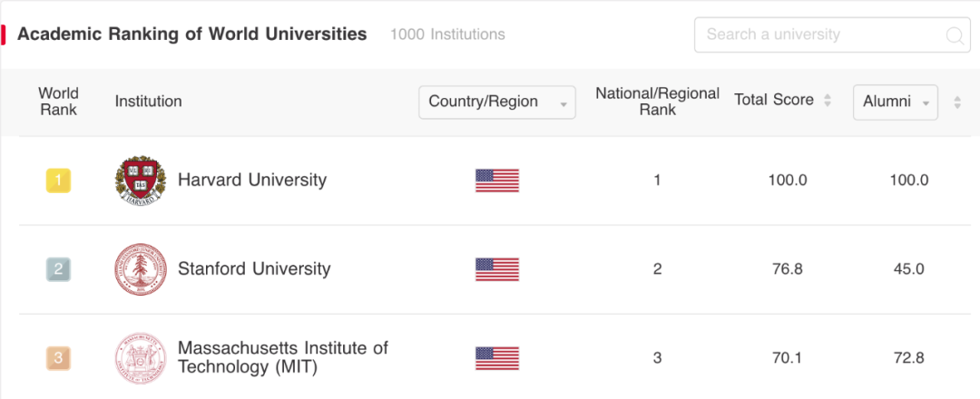Click the Academic Ranking of World Universities heading

pyautogui.click(x=191, y=34)
